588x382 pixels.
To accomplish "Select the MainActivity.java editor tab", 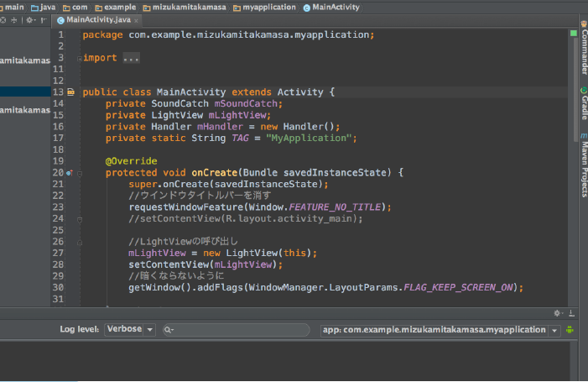I will click(98, 20).
